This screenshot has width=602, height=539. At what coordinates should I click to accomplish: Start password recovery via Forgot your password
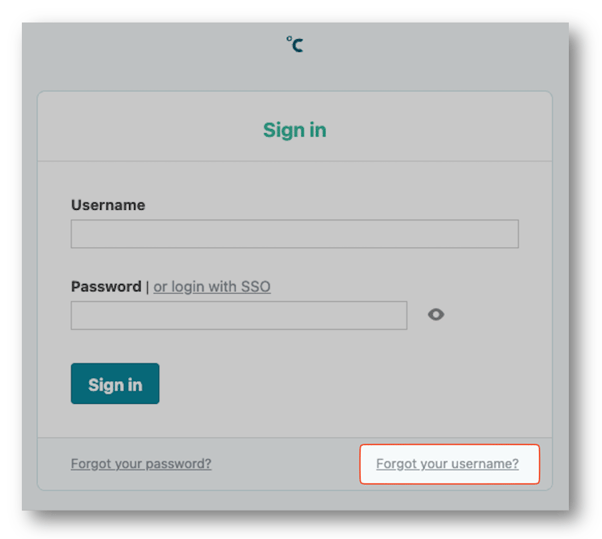[x=141, y=464]
